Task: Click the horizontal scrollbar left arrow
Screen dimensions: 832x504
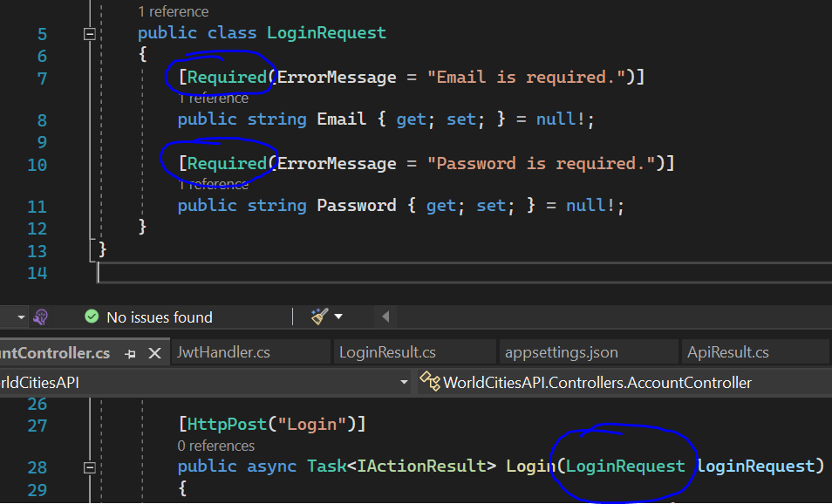Action: pos(385,317)
